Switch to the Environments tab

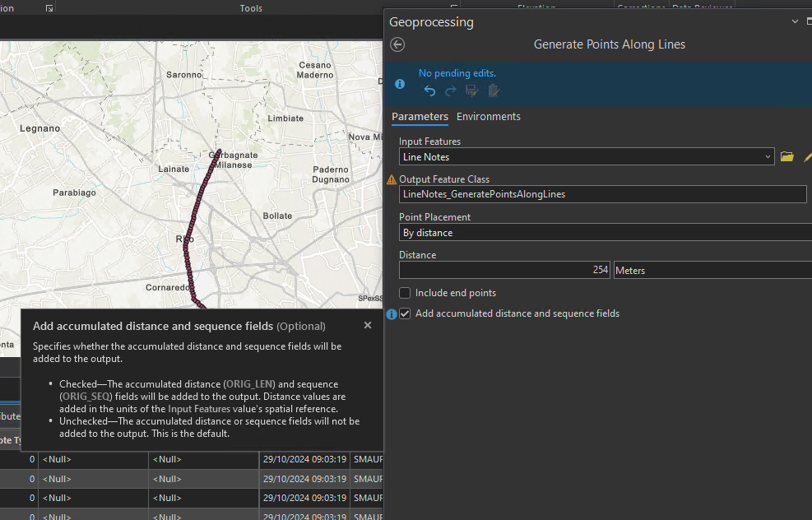coord(489,117)
